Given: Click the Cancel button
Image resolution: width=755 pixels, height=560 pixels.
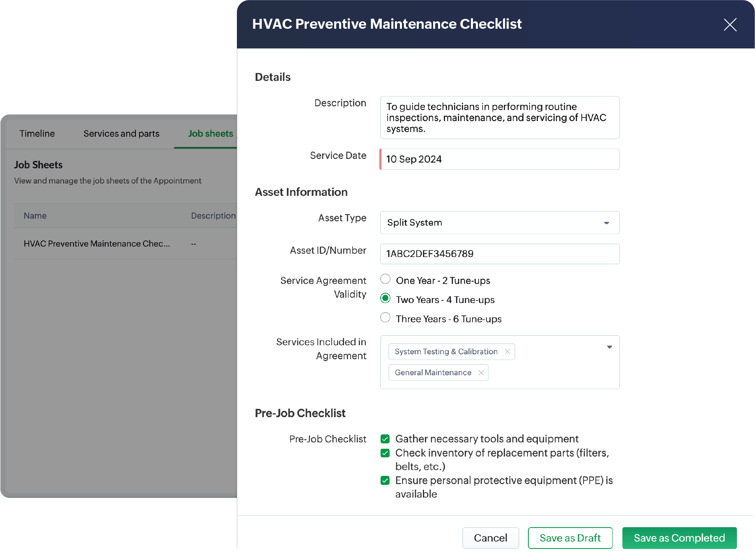Looking at the screenshot, I should coord(490,538).
